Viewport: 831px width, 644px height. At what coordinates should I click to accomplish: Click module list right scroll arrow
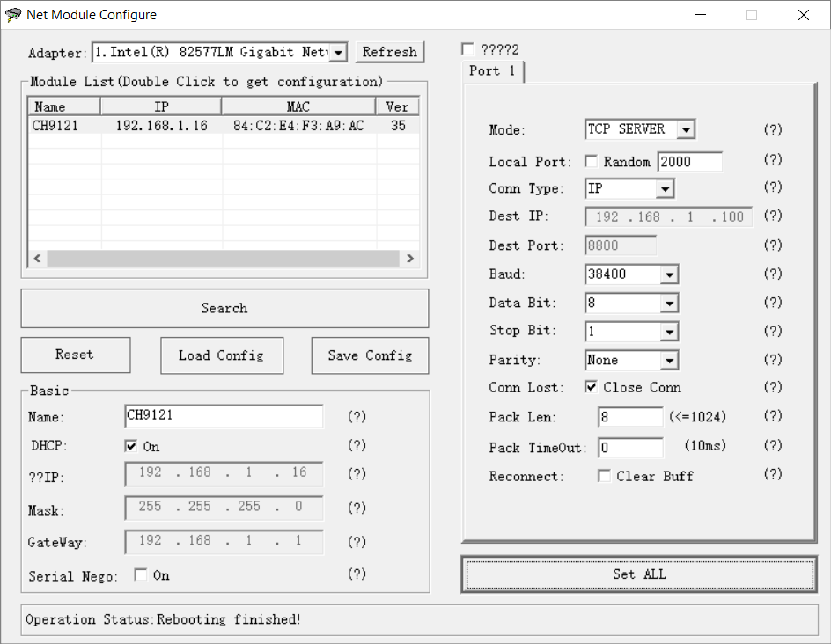(x=409, y=259)
